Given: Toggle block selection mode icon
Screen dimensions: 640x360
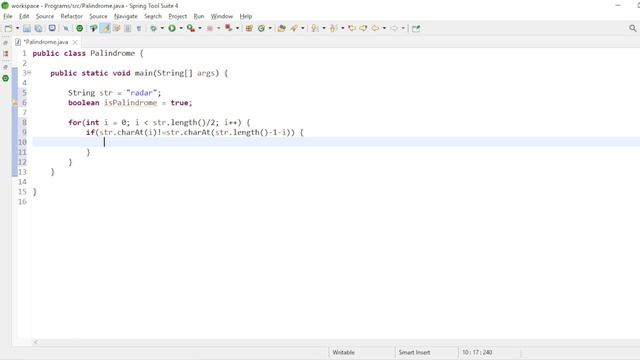Looking at the screenshot, I should [128, 28].
